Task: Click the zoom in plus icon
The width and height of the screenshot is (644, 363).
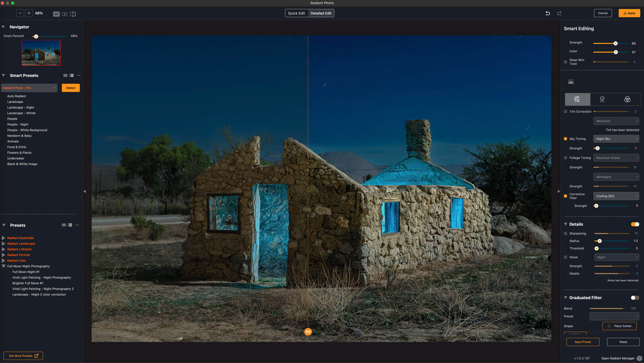Action: 29,13
